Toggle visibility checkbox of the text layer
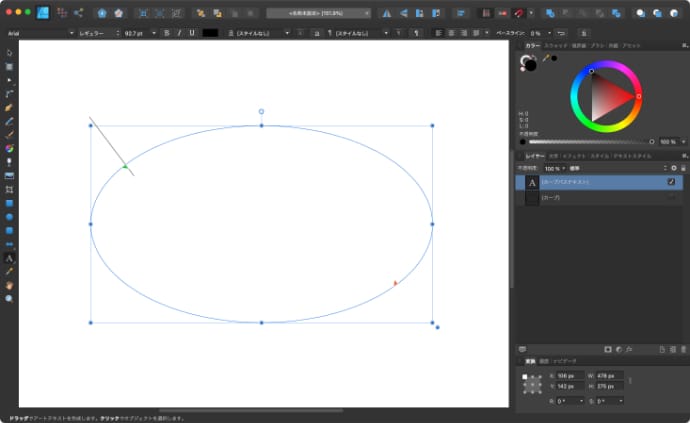 (671, 182)
